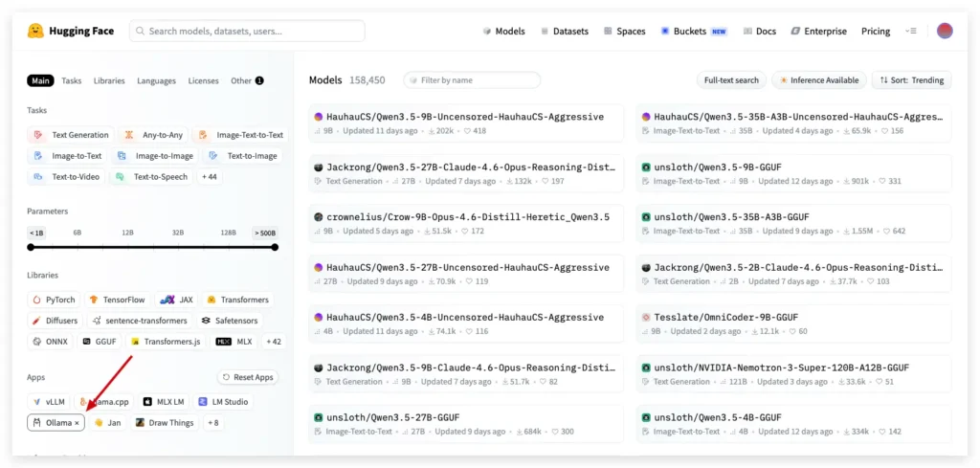Select the > 500B parameters label

[264, 233]
